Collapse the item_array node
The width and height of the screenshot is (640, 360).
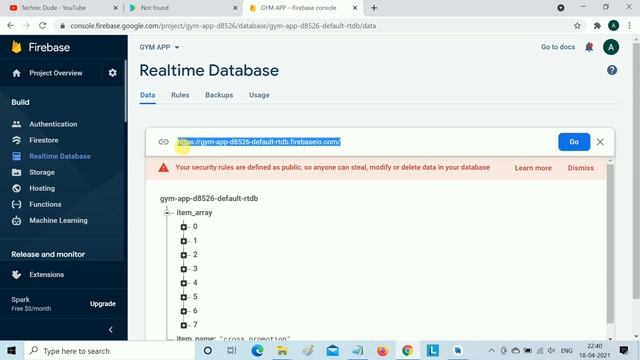coord(167,213)
